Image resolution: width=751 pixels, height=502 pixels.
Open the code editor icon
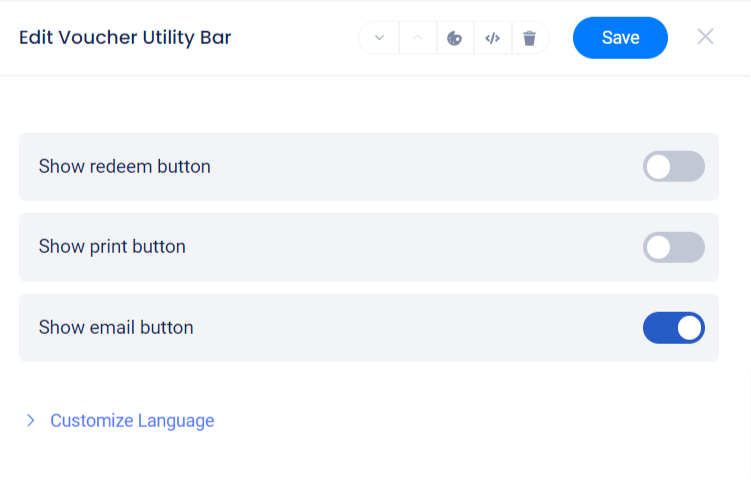pos(492,38)
